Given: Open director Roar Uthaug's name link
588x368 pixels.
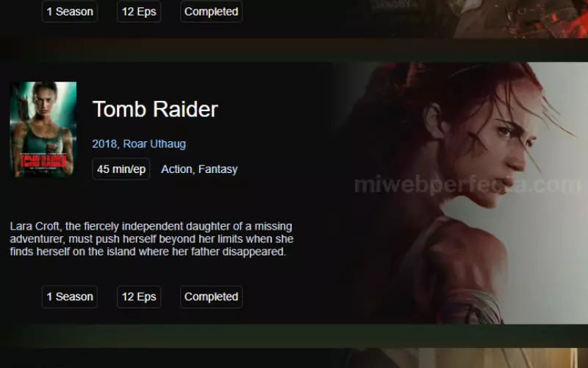Looking at the screenshot, I should tap(154, 144).
